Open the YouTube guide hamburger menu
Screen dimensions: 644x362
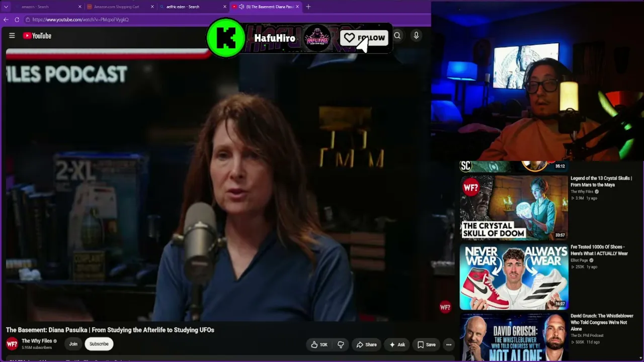pos(12,36)
